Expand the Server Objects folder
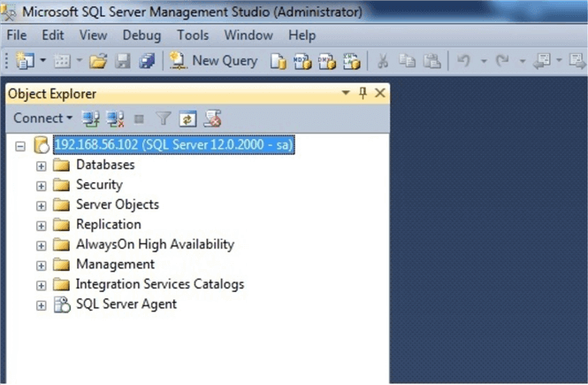This screenshot has height=385, width=588. click(x=41, y=205)
